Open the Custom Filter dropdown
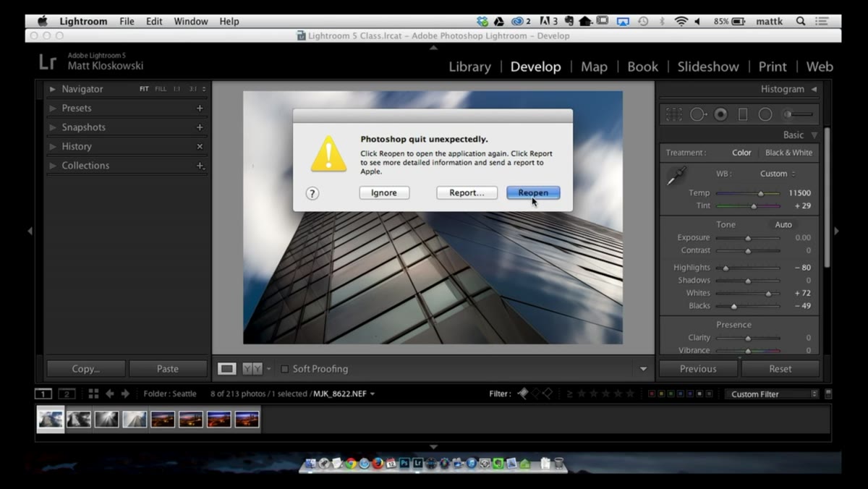The image size is (868, 489). (x=772, y=394)
